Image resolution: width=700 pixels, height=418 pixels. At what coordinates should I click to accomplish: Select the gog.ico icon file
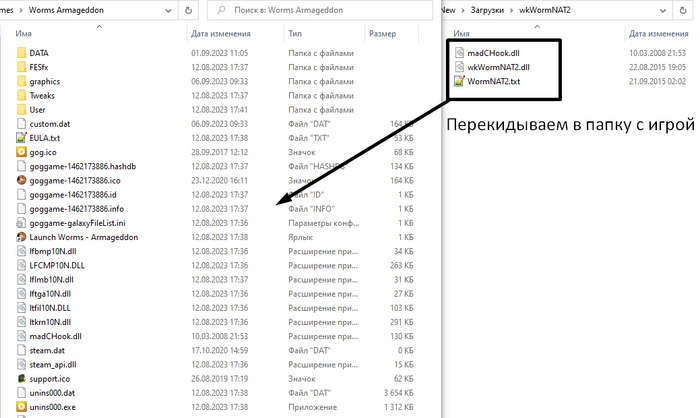(41, 152)
